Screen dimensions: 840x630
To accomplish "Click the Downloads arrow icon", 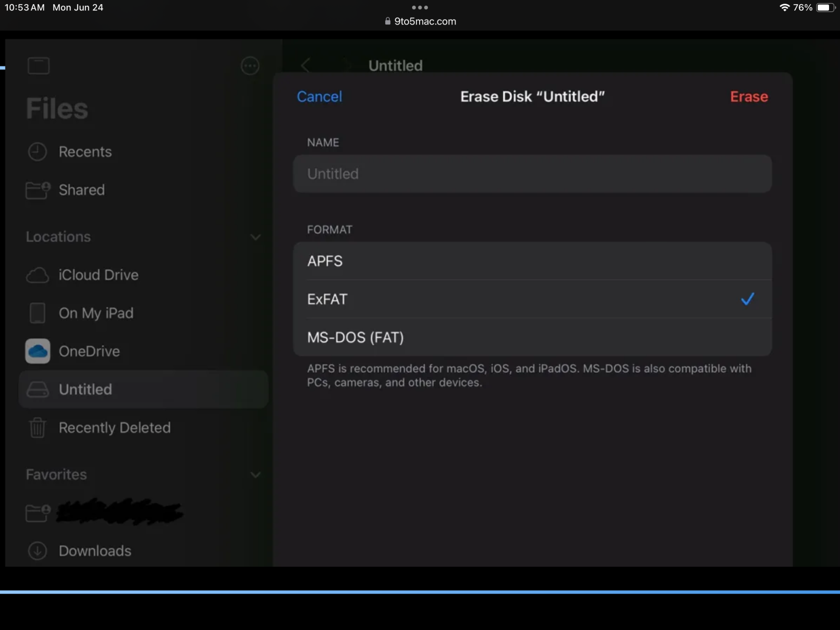I will [x=37, y=551].
